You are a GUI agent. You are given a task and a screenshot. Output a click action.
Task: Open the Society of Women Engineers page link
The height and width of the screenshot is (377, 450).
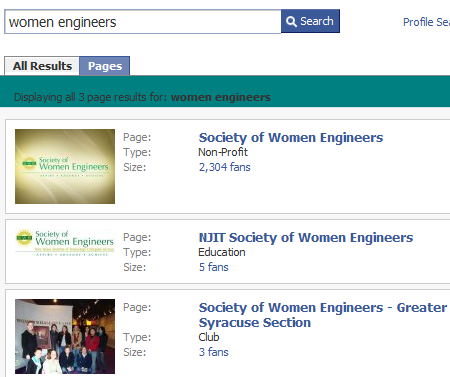pyautogui.click(x=291, y=137)
